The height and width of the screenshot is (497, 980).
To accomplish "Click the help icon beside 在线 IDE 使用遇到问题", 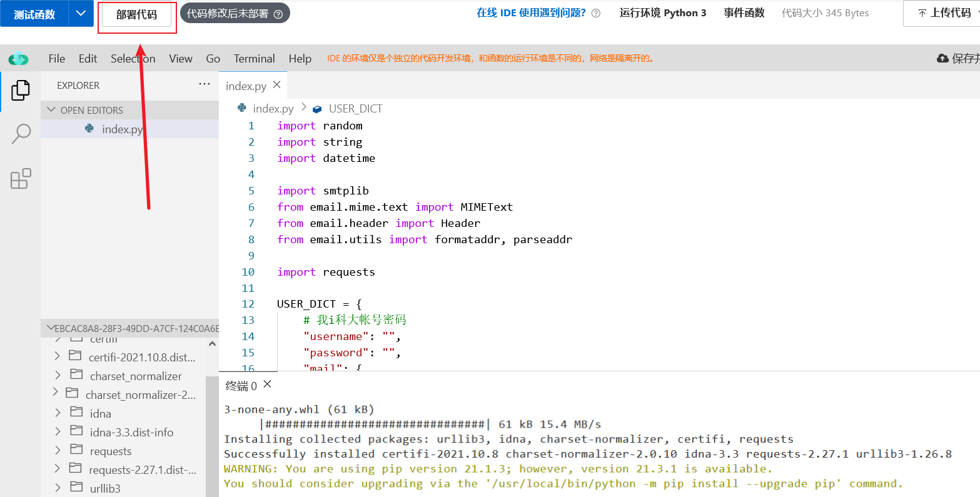I will click(x=596, y=13).
